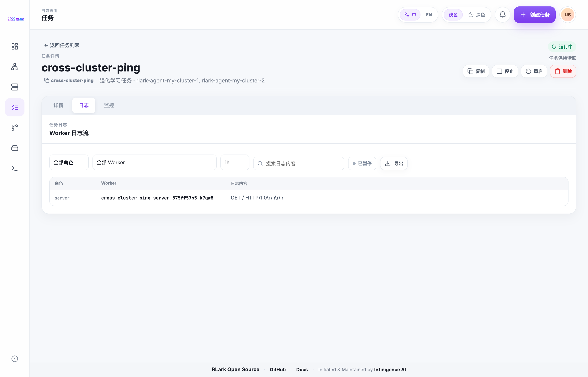588x377 pixels.
Task: Click the server role cell
Action: pyautogui.click(x=62, y=198)
